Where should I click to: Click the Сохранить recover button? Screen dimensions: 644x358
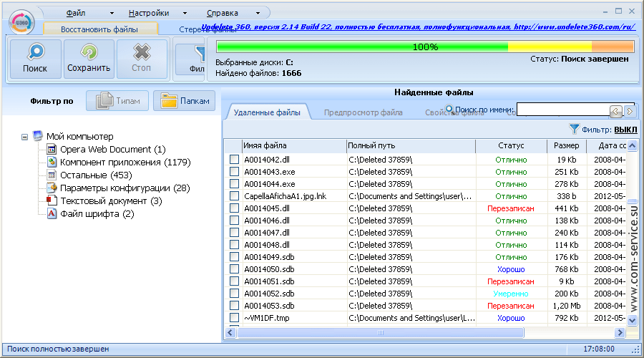click(89, 59)
